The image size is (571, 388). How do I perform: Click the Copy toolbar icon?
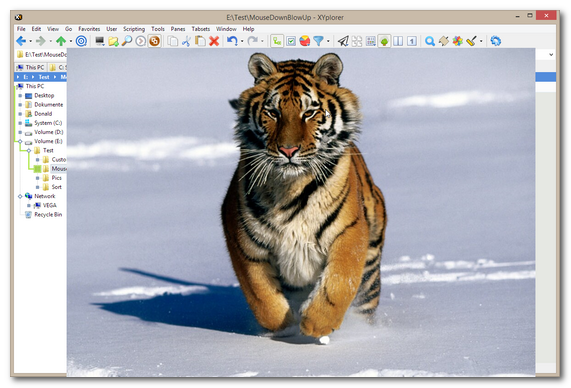173,41
